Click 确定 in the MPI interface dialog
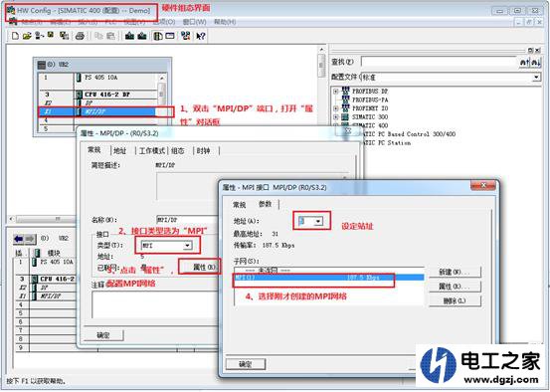The height and width of the screenshot is (392, 550). coord(246,364)
